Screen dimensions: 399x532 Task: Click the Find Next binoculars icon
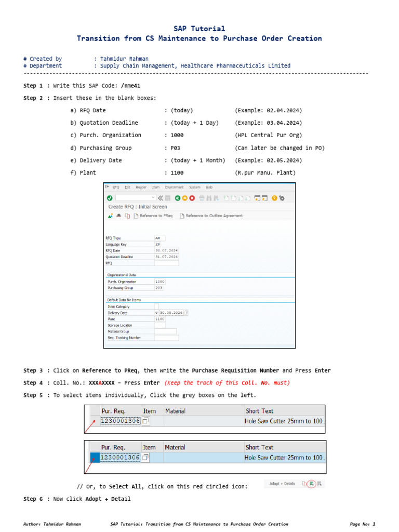pos(216,198)
